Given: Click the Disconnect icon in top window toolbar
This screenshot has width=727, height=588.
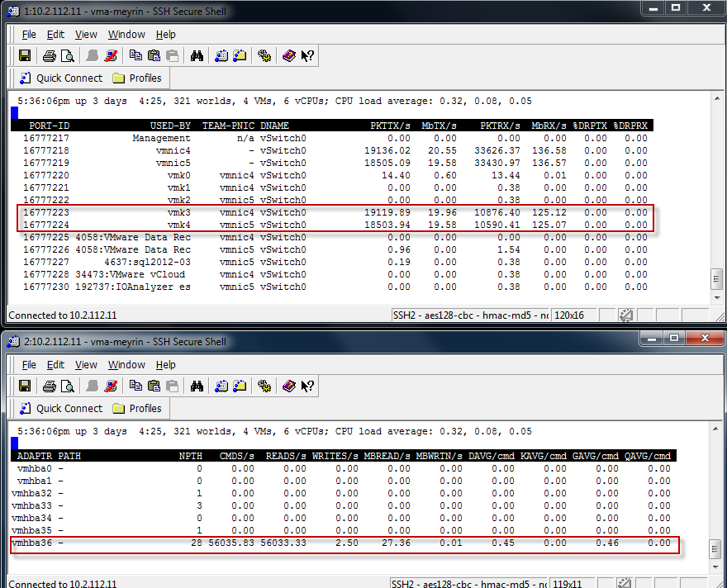Looking at the screenshot, I should pos(111,56).
